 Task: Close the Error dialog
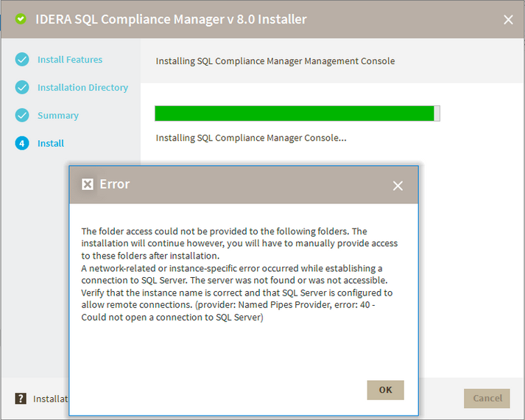[398, 186]
